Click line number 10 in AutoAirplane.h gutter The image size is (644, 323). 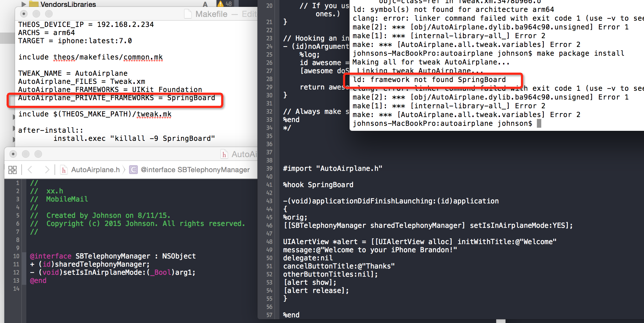pyautogui.click(x=16, y=256)
